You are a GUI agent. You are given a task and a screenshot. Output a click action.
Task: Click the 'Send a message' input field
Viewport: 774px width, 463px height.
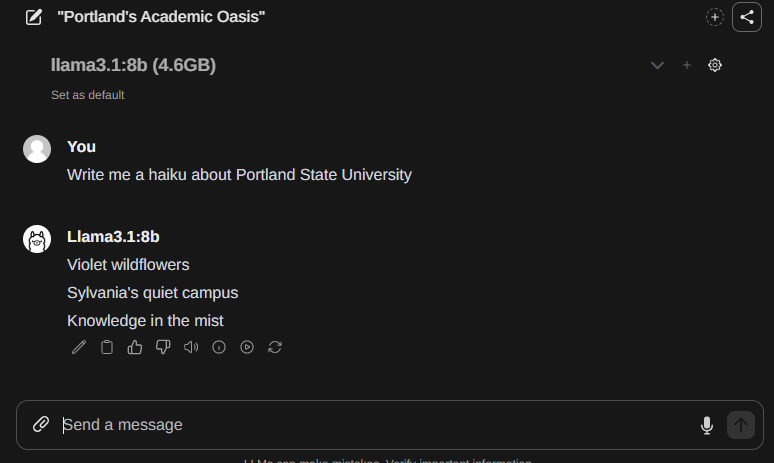(x=370, y=425)
